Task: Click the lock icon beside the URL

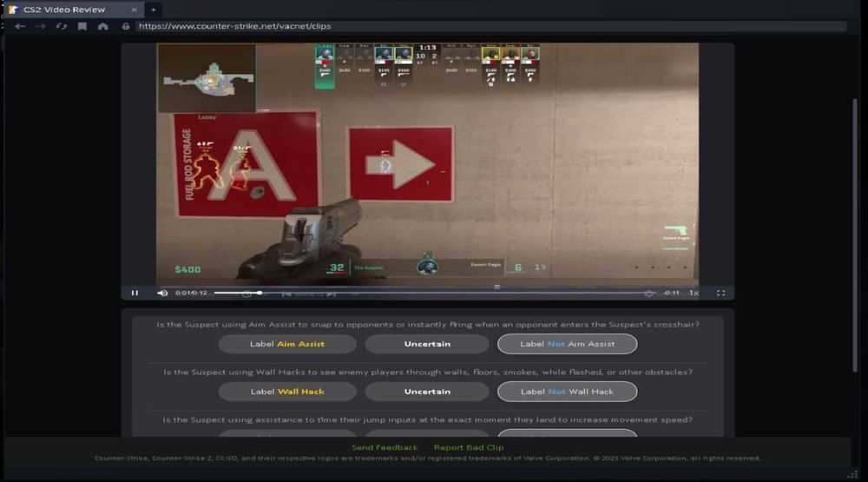Action: 126,26
